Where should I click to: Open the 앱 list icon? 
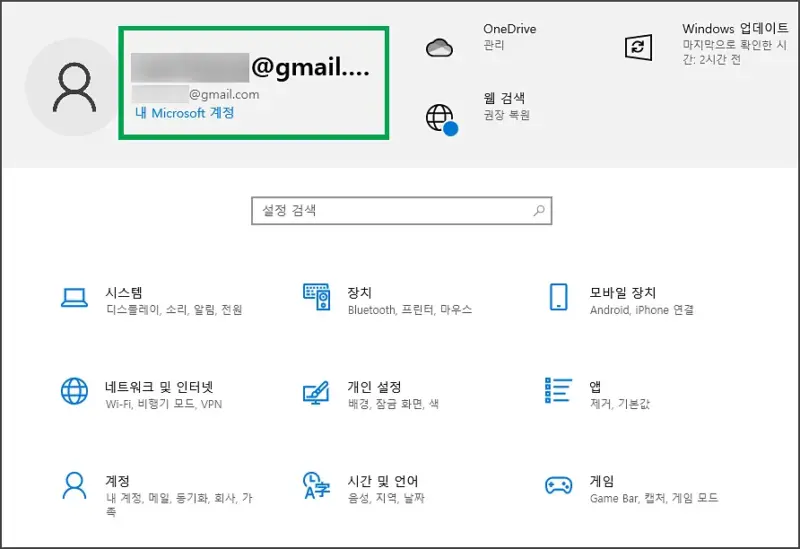(559, 390)
